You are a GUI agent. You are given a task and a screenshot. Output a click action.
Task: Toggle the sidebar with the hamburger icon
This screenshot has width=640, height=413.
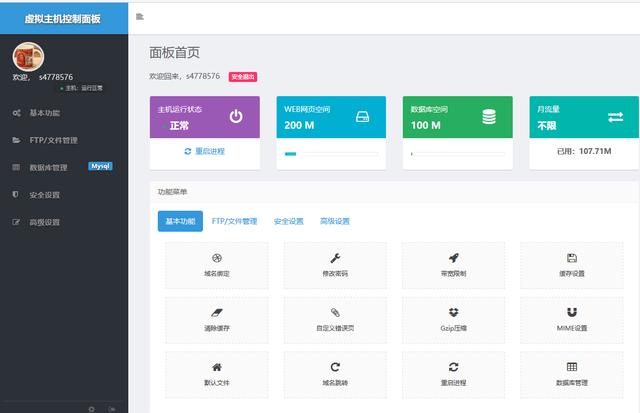pos(140,17)
